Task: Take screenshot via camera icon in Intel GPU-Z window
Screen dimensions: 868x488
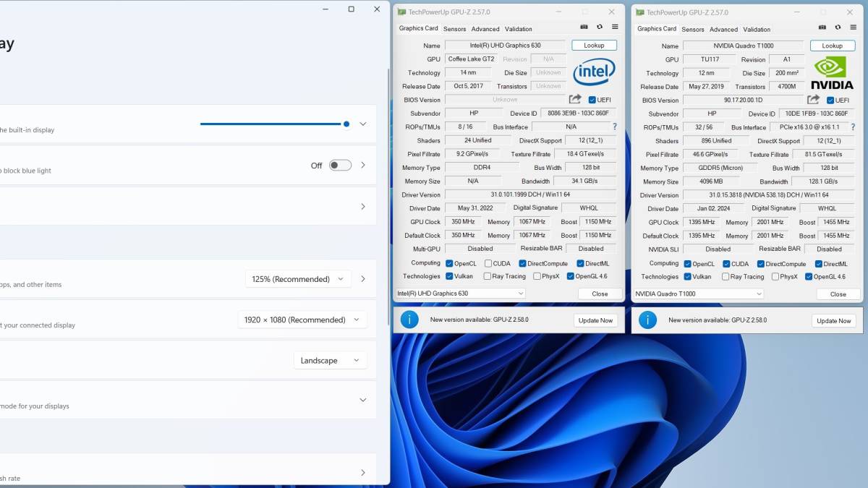Action: click(x=584, y=27)
